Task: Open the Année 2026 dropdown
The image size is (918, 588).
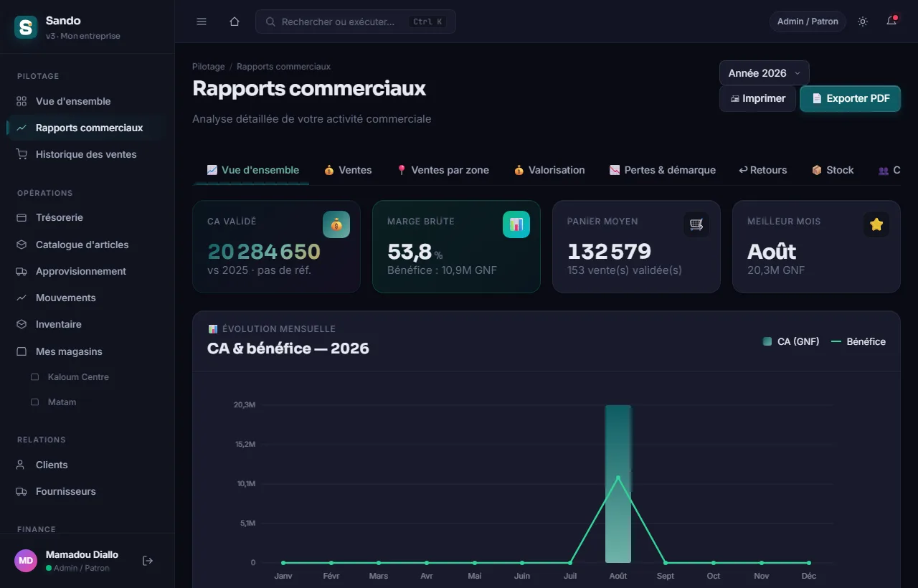Action: pos(765,73)
